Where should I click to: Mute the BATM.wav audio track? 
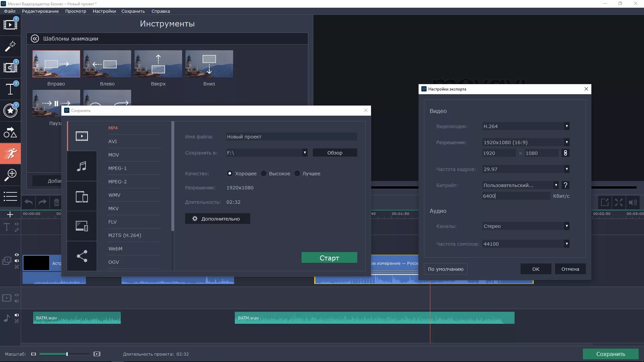(x=17, y=315)
